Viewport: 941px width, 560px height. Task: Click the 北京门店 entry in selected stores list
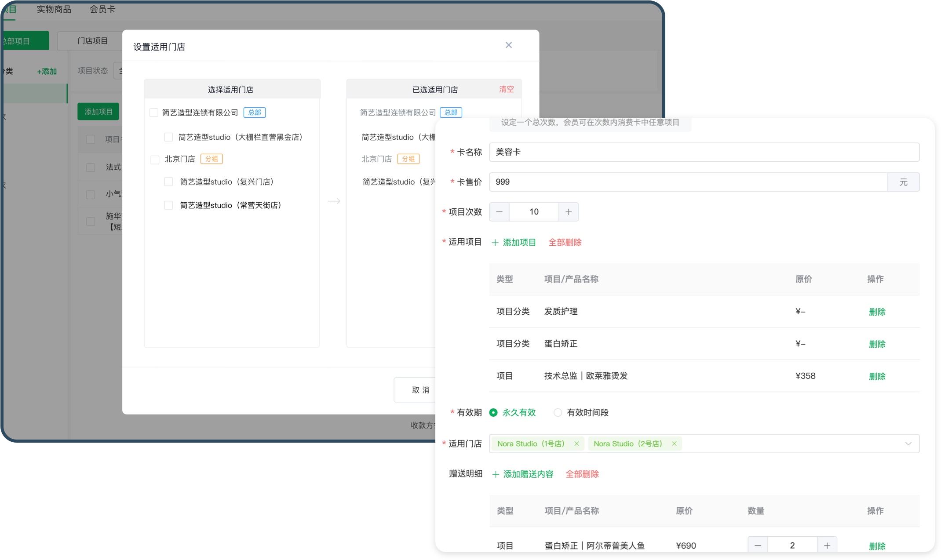point(376,159)
